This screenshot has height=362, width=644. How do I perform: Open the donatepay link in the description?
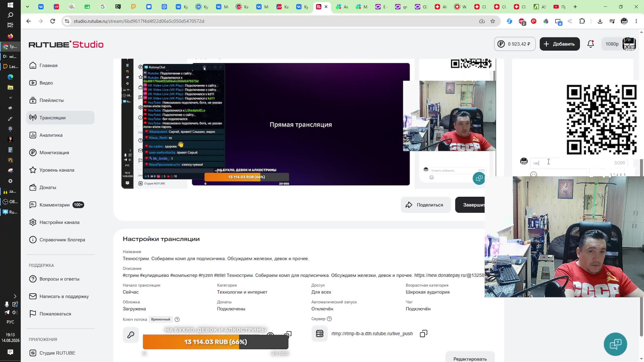(x=449, y=275)
